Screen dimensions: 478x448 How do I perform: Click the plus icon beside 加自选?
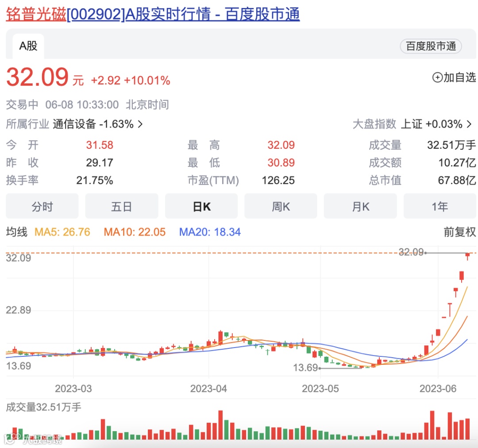[437, 77]
